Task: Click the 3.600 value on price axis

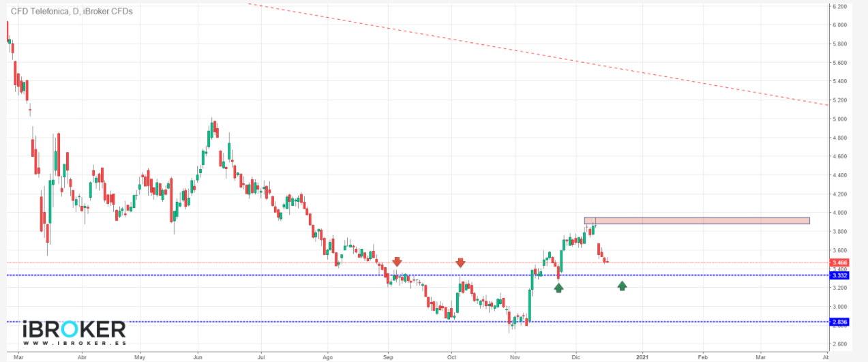Action: [839, 250]
